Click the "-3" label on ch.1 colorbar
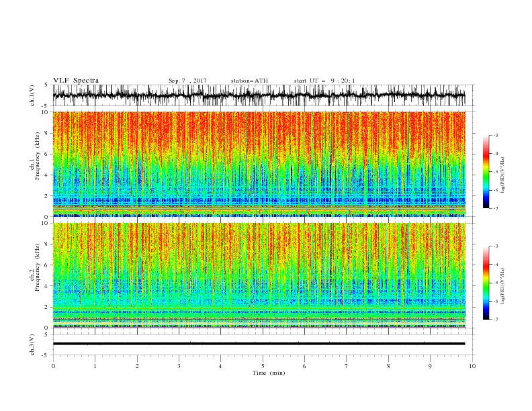Screen dimensions: 532x411 [x=495, y=135]
